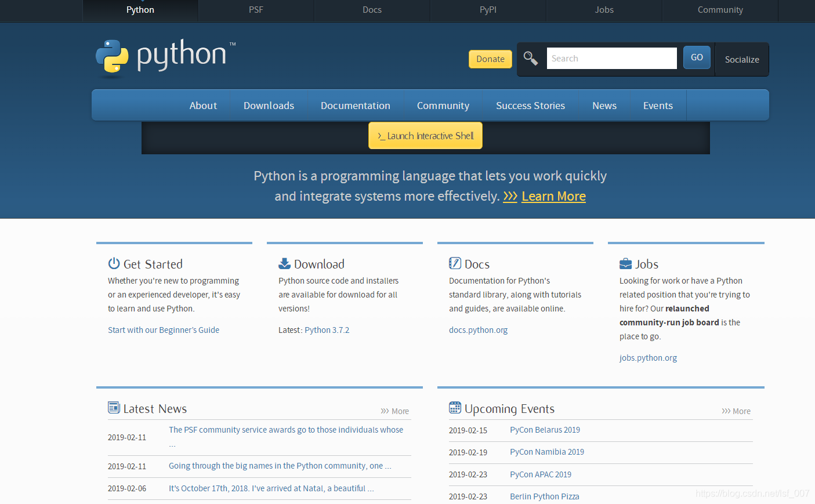Click the Get Started power icon
815x504 pixels.
pyautogui.click(x=114, y=263)
